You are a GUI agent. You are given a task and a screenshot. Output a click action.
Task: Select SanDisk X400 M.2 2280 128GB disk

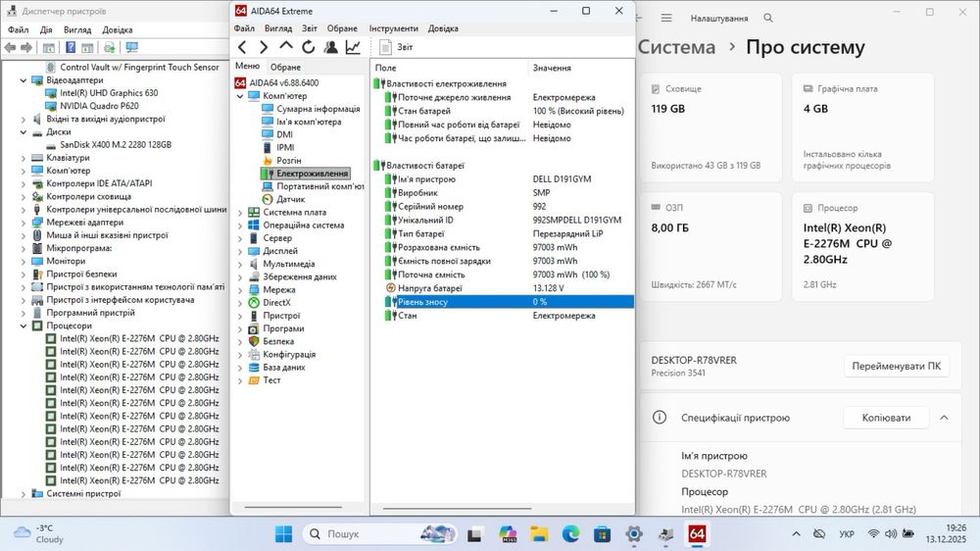click(116, 145)
